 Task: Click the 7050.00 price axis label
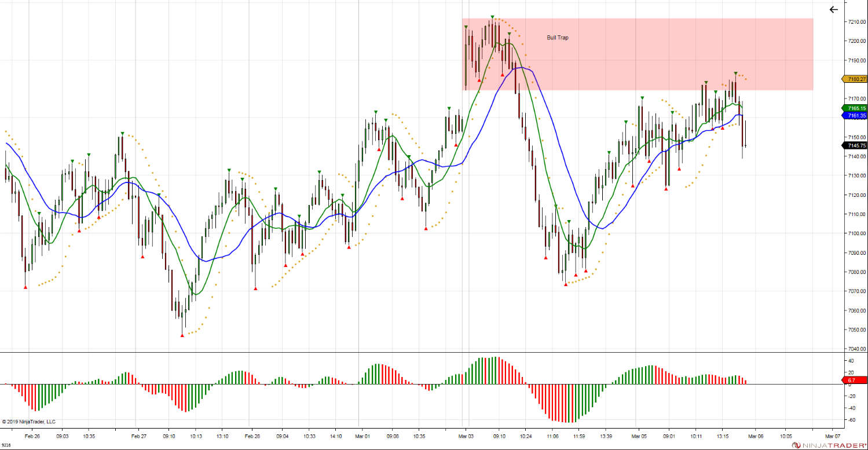(856, 330)
